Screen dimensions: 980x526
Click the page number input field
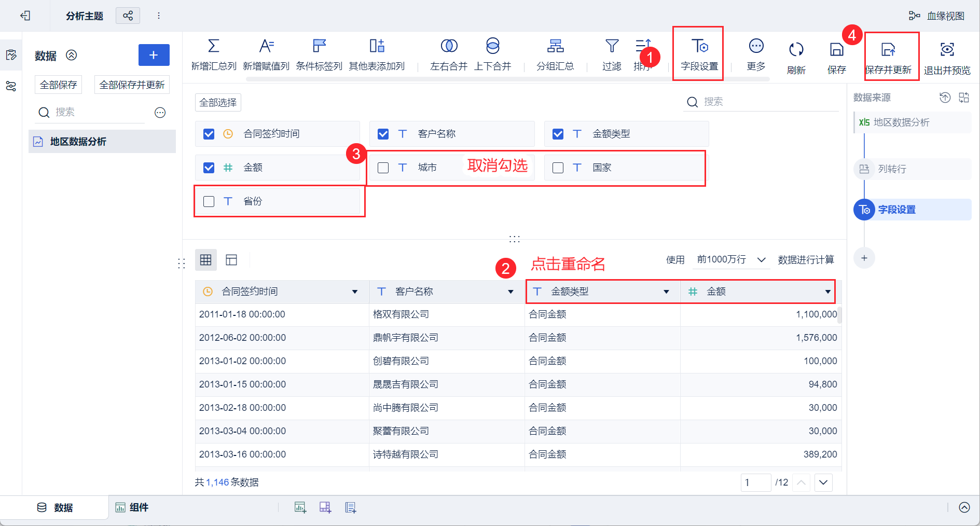click(x=756, y=482)
